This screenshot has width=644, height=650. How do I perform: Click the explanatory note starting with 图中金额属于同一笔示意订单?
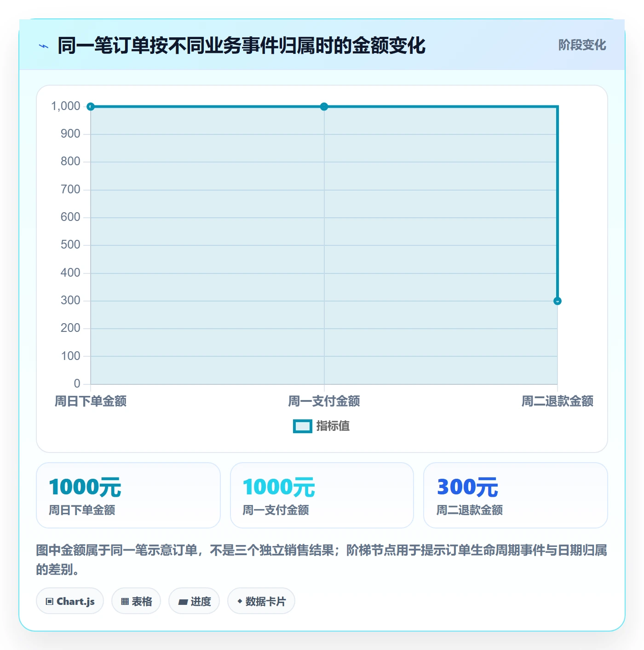click(x=322, y=560)
